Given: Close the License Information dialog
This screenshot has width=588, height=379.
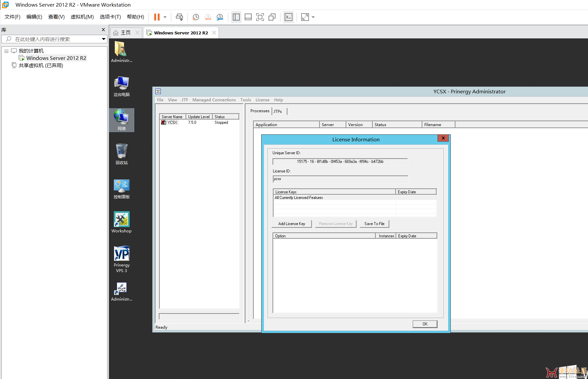Looking at the screenshot, I should pyautogui.click(x=443, y=138).
